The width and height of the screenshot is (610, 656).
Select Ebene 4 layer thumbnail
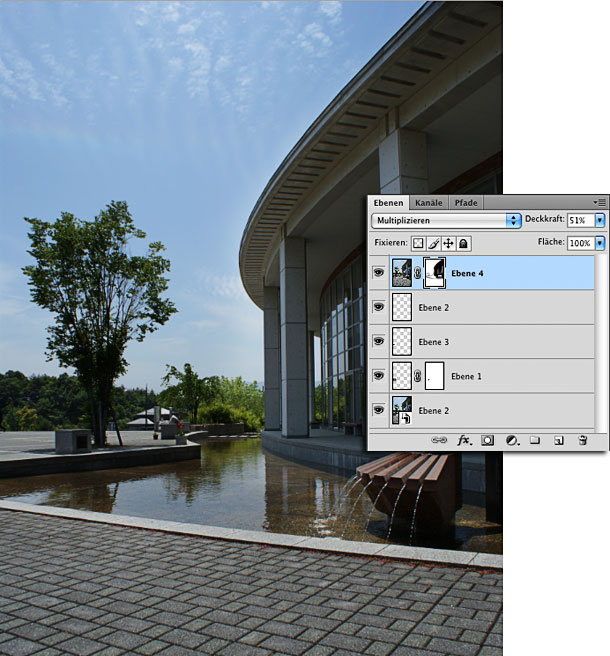point(402,273)
